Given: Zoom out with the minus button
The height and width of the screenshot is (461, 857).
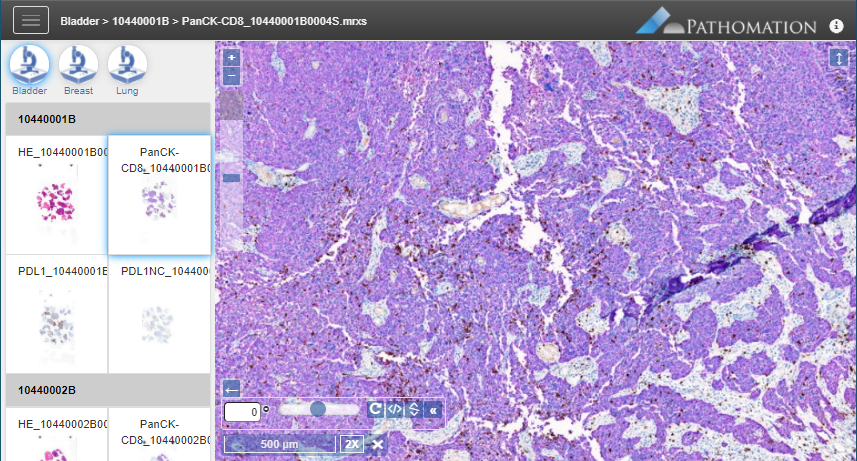Looking at the screenshot, I should point(232,76).
